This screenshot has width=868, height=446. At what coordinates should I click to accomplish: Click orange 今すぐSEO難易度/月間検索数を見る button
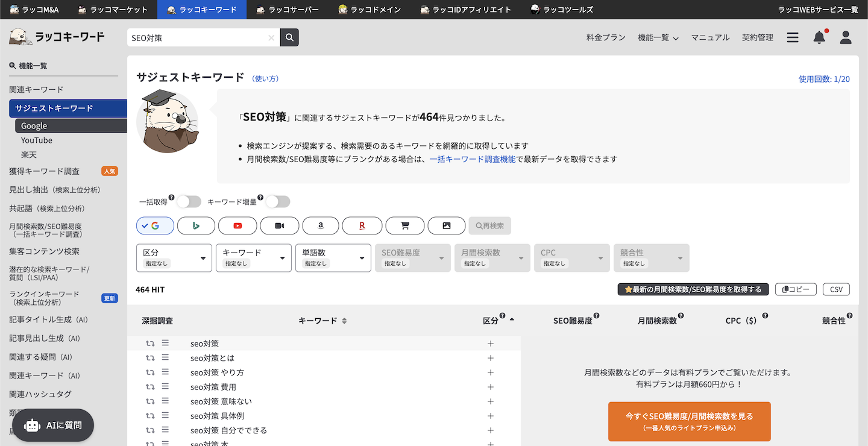tap(689, 421)
